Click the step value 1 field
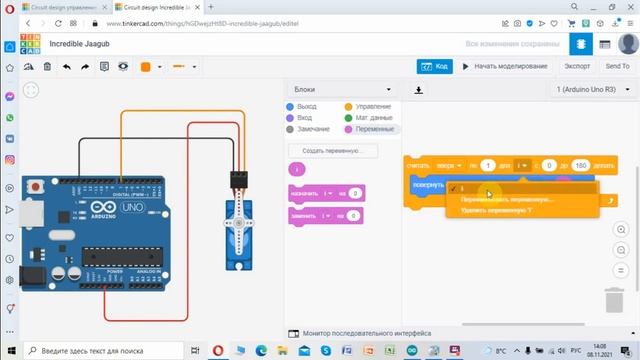The width and height of the screenshot is (640, 360). 488,166
